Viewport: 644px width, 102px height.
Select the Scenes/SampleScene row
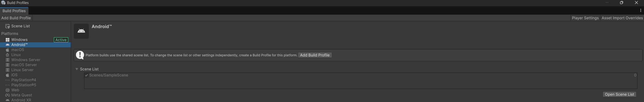352,75
